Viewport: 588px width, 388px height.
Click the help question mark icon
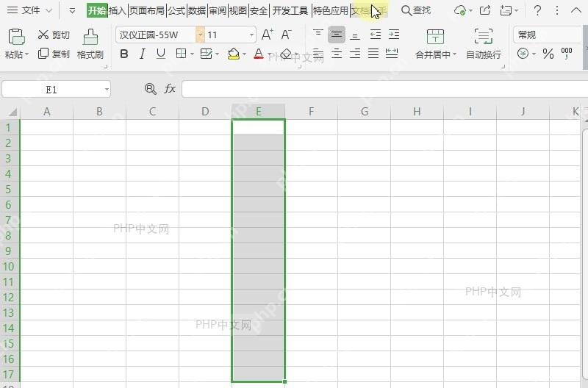click(x=537, y=10)
